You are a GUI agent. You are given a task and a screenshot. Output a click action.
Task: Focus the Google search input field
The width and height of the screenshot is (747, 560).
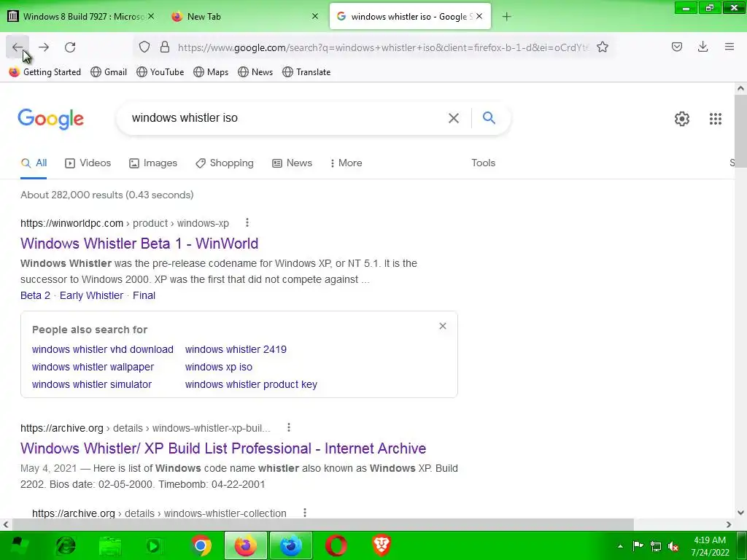tap(286, 117)
